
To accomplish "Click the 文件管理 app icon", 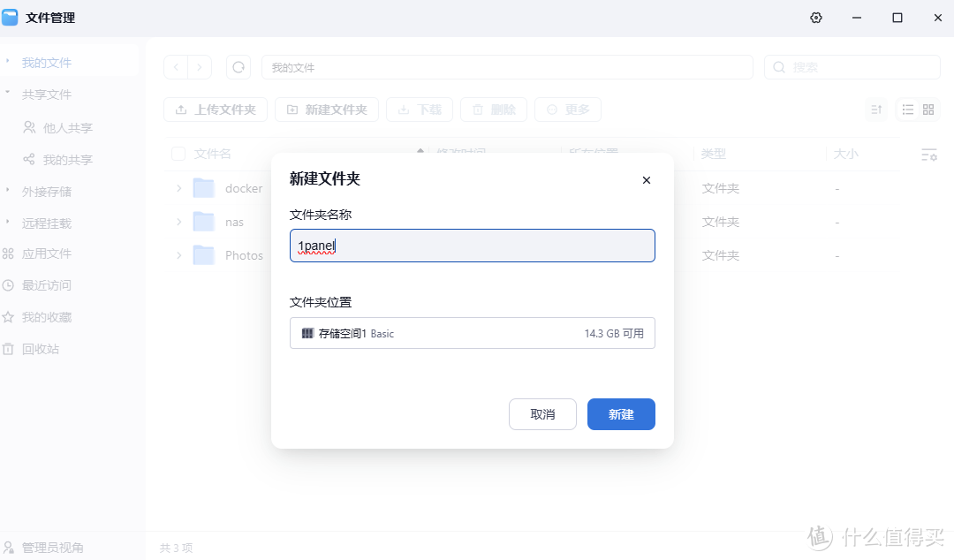I will click(11, 17).
